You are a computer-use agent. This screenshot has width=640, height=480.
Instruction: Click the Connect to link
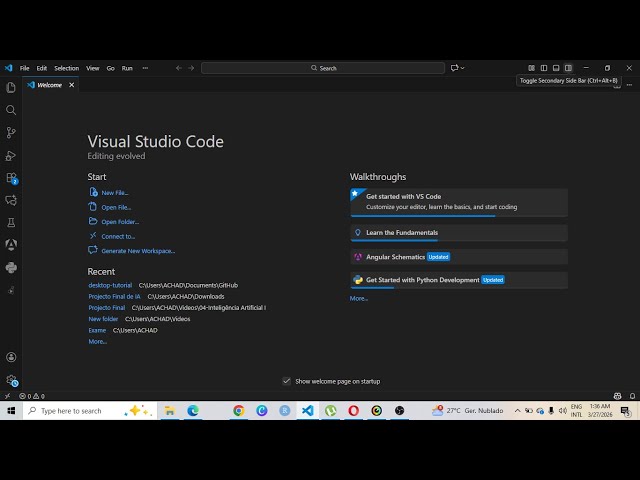[x=118, y=236]
